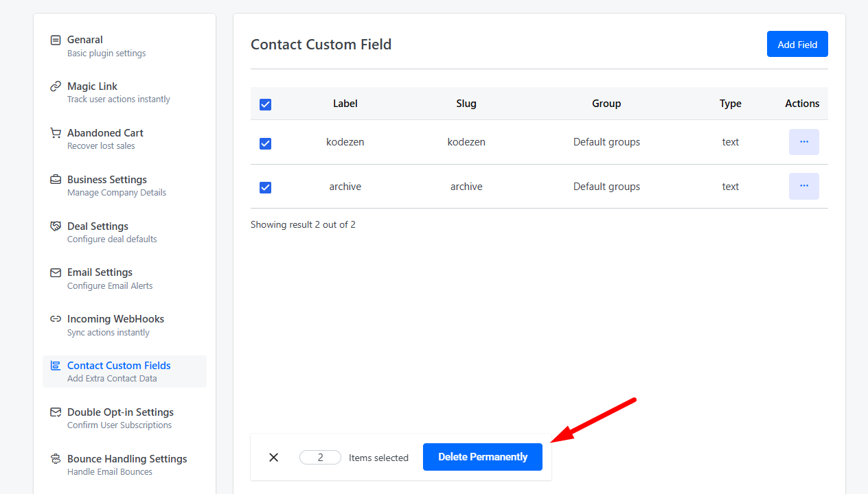Click Default groups in kodezen row
The width and height of the screenshot is (868, 494).
[x=606, y=142]
